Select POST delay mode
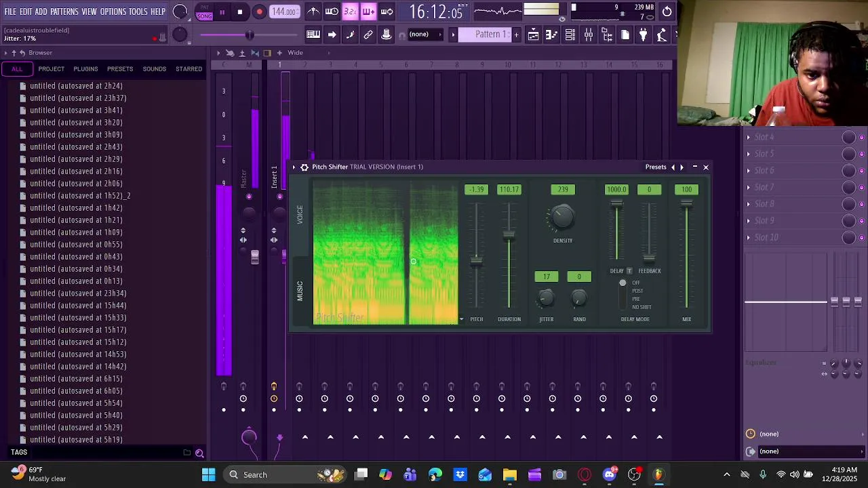The image size is (868, 488). pyautogui.click(x=637, y=291)
